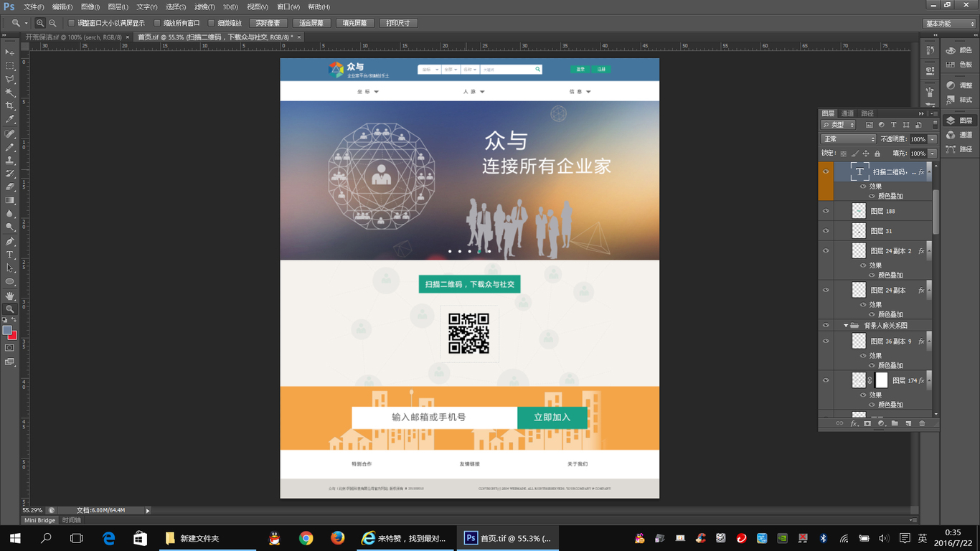
Task: Select the Eraser tool
Action: (x=10, y=187)
